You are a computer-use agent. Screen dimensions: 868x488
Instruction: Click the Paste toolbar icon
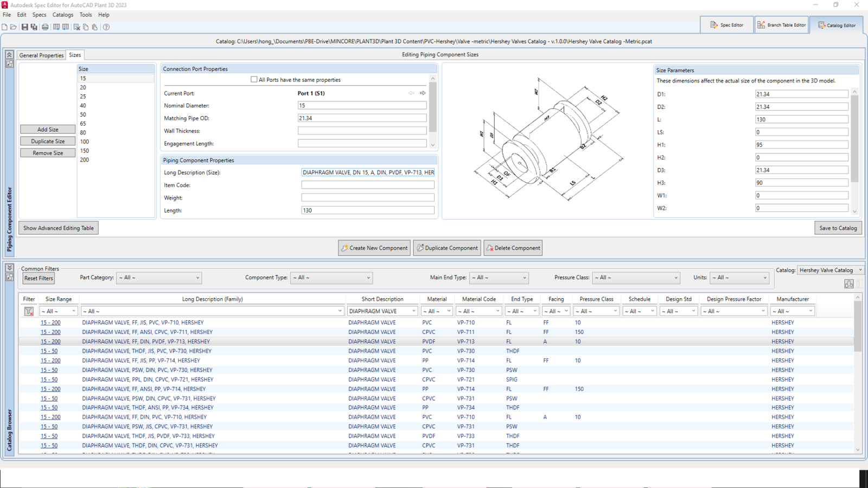[x=94, y=27]
